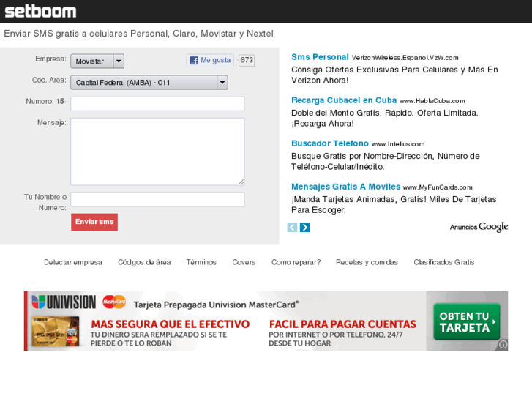532x399 pixels.
Task: Open the Mensajes Gratis A Moviles ad
Action: point(345,187)
